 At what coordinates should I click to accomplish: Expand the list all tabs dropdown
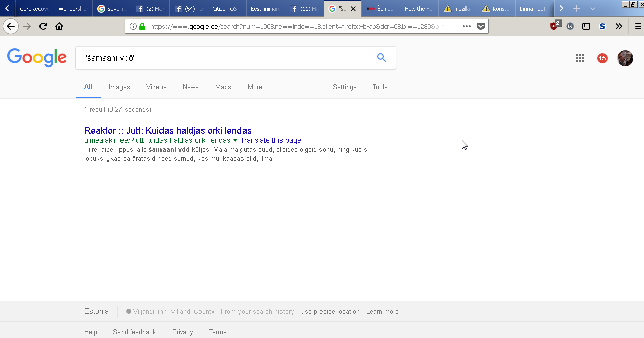(593, 9)
